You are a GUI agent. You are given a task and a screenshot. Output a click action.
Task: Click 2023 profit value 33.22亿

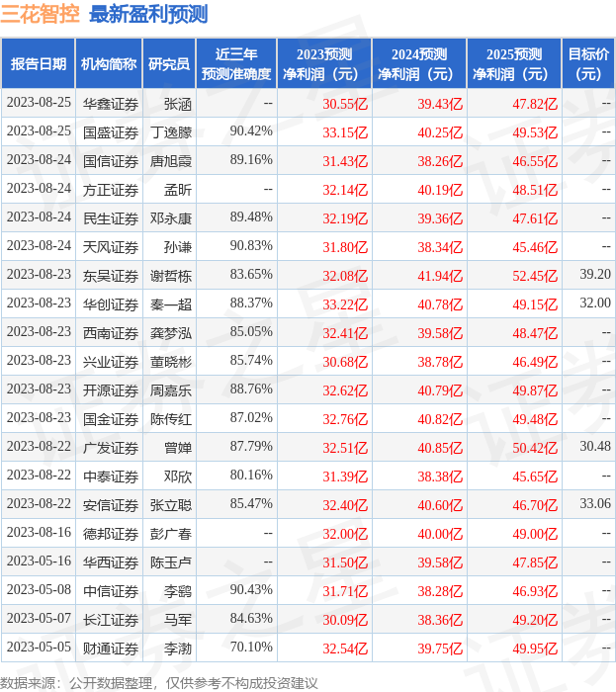tap(345, 304)
